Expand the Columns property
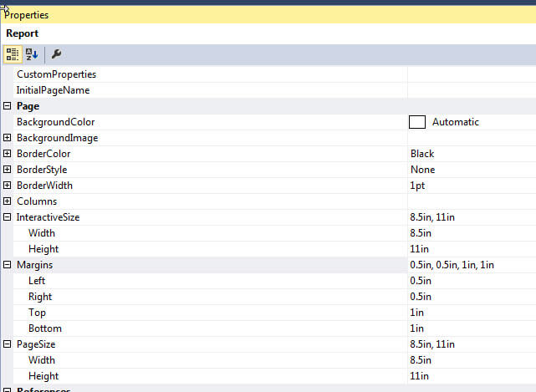Viewport: 536px width, 392px height. coord(8,201)
